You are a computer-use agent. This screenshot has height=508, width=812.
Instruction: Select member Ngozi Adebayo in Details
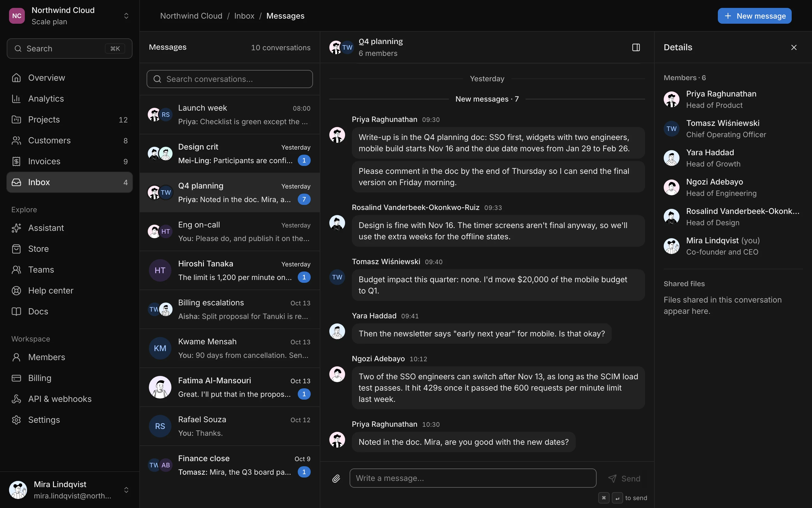(733, 187)
